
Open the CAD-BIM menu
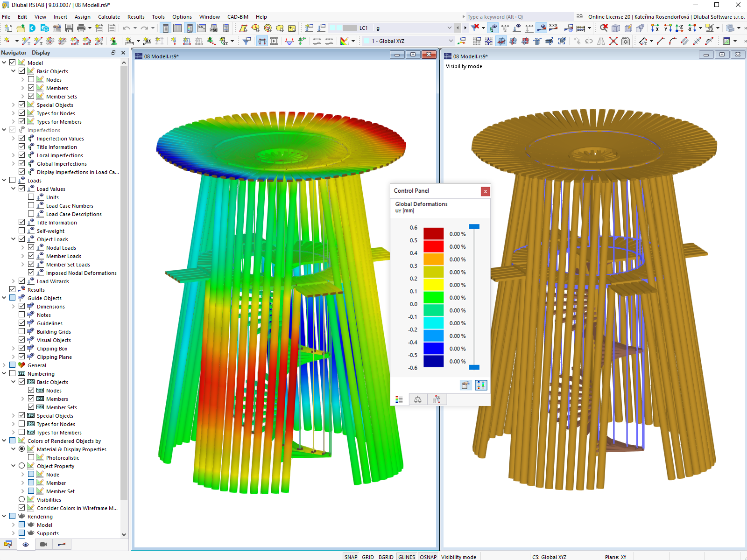point(238,17)
